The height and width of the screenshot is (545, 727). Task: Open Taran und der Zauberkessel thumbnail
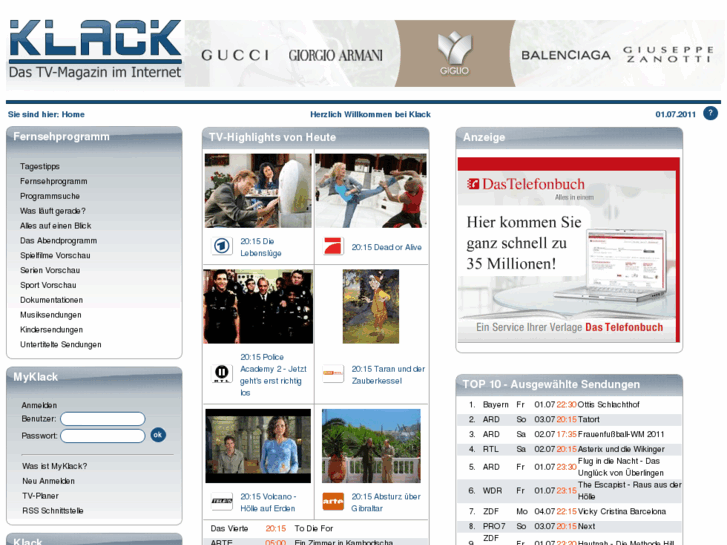coord(371,307)
